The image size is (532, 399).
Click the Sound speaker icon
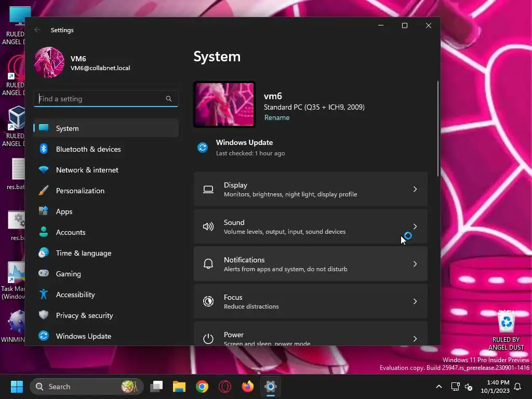208,227
